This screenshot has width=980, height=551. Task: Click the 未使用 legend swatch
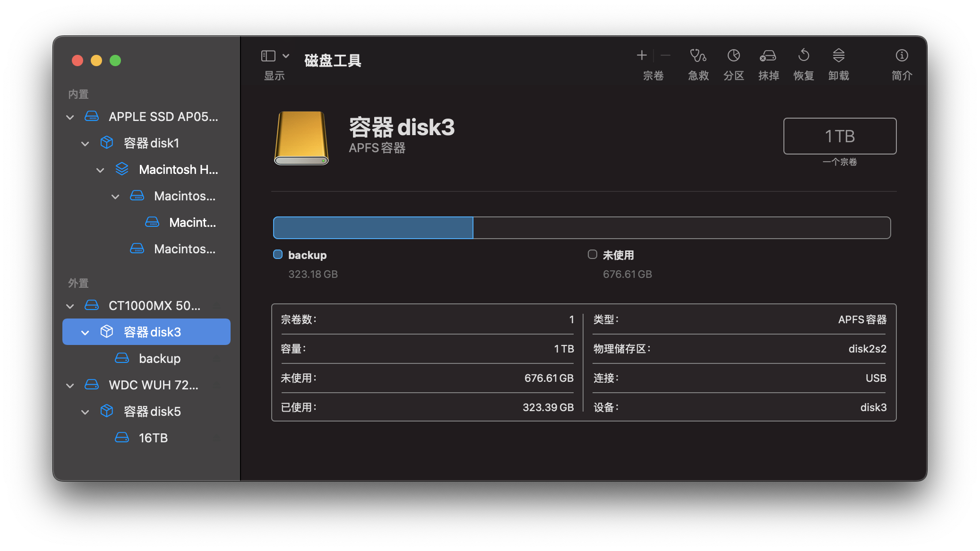(x=592, y=255)
